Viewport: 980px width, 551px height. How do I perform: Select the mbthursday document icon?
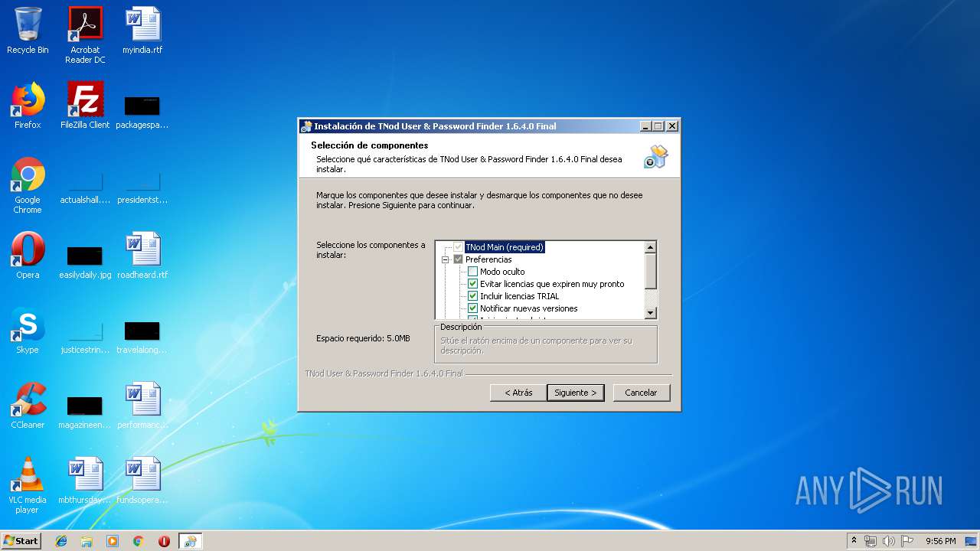(x=85, y=481)
